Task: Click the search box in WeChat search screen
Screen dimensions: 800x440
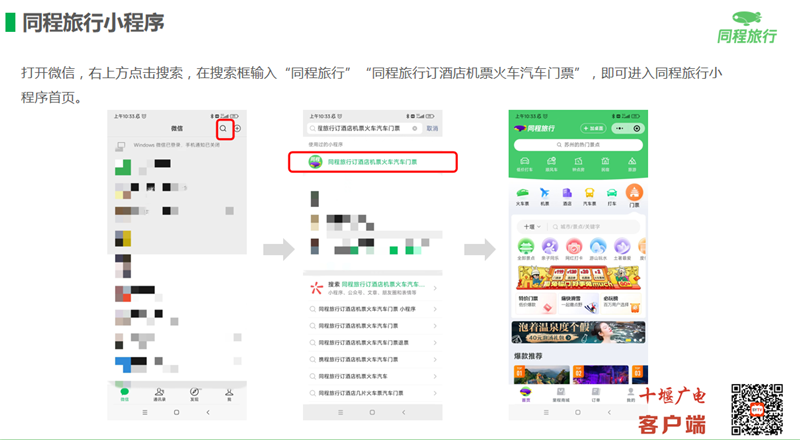Action: pos(364,129)
